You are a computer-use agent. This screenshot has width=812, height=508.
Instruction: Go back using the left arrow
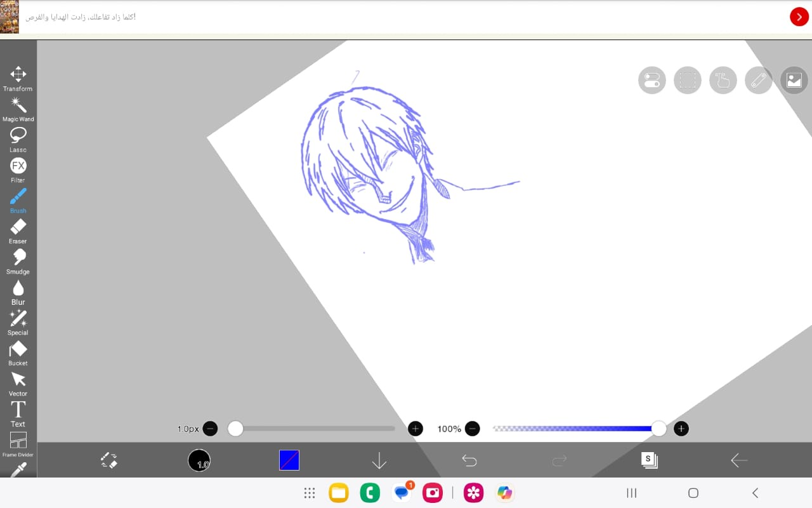click(739, 460)
